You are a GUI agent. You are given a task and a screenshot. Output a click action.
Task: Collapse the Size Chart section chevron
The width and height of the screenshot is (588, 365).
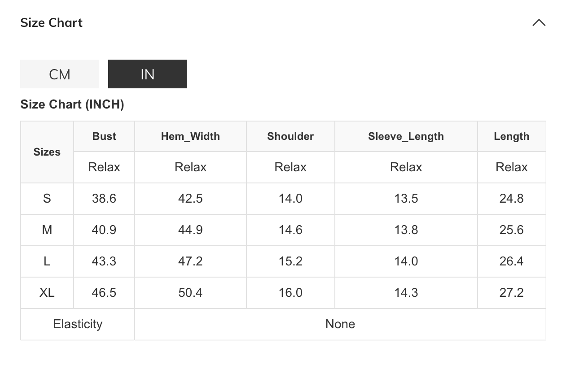coord(539,23)
